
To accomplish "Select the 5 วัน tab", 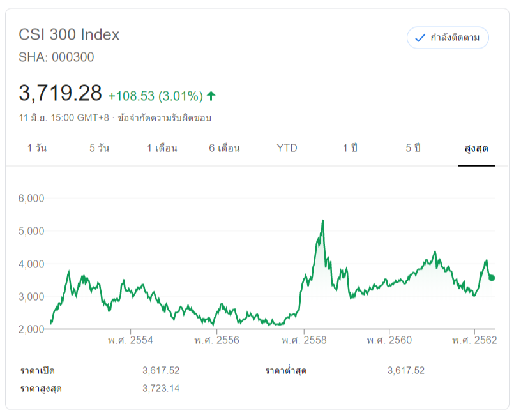I will coord(99,148).
